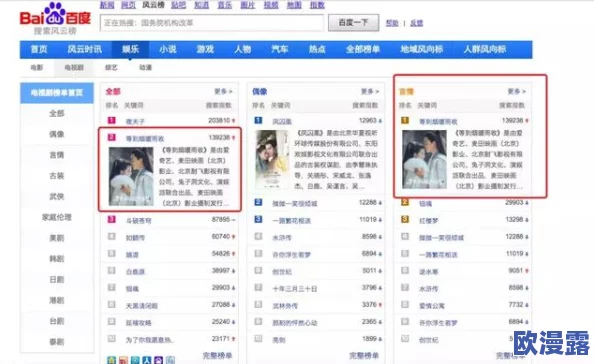The width and height of the screenshot is (594, 364).
Task: Click 更多 in the 偶像 panel
Action: point(370,91)
